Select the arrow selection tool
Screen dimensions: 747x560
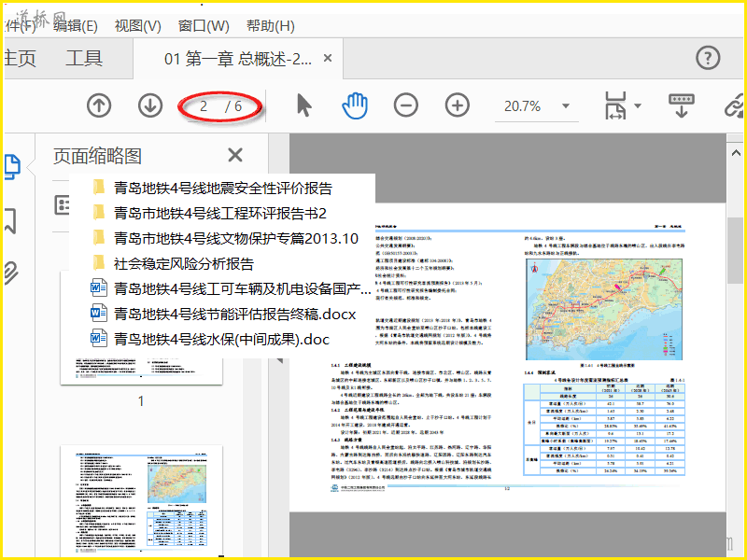pos(303,105)
